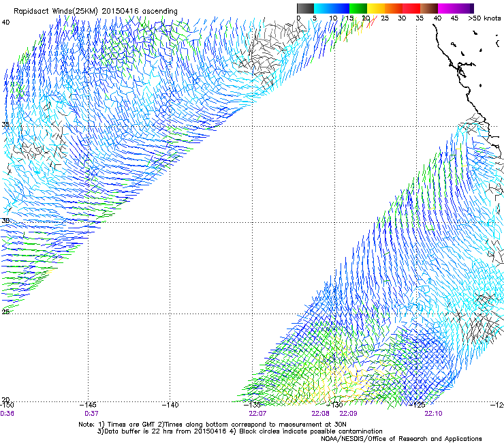Click the longitude axis label '-135'
Viewport: 504px width, 443px height.
253,405
